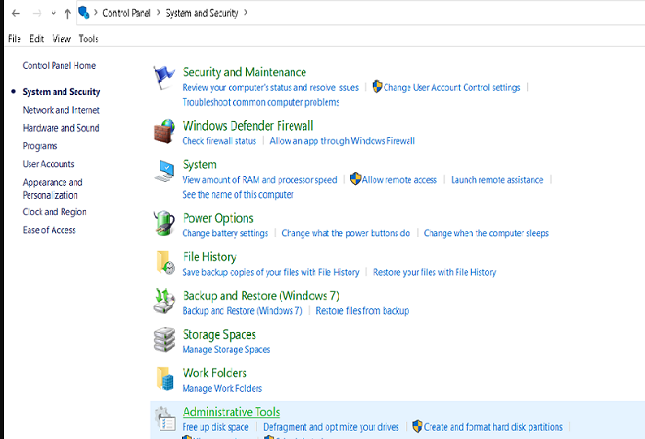The height and width of the screenshot is (439, 645).
Task: Click the Security and Maintenance flag icon
Action: point(164,77)
